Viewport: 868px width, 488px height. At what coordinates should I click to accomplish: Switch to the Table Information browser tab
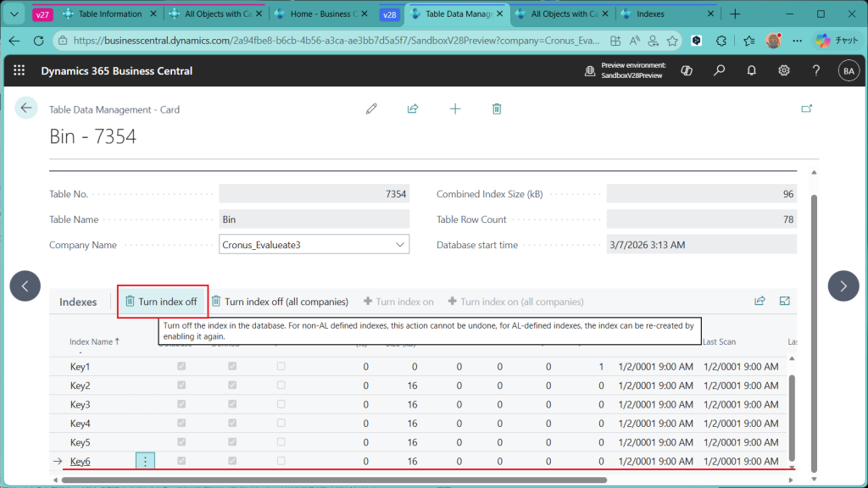pyautogui.click(x=108, y=14)
